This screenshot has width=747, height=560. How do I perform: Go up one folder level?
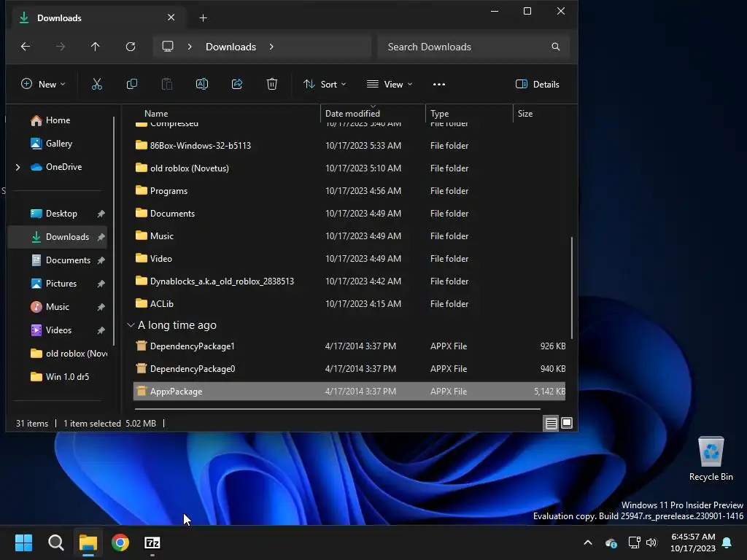click(x=96, y=47)
